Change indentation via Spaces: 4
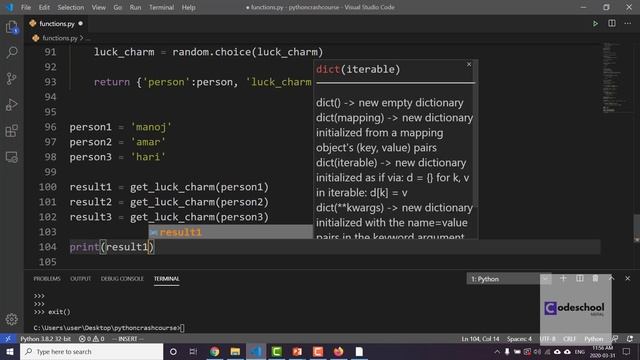The image size is (640, 360). 519,339
